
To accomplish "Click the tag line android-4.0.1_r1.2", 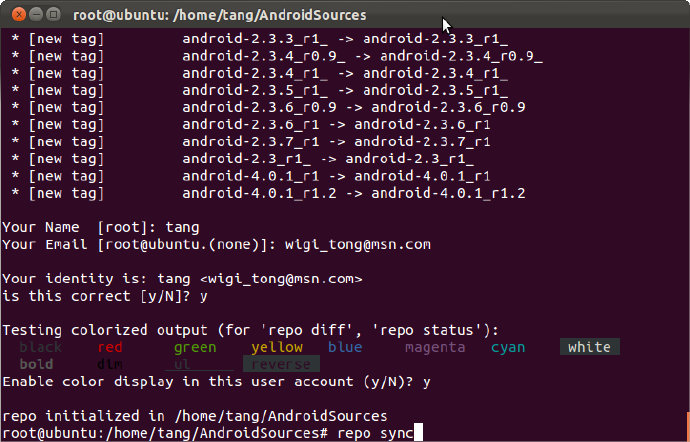I will pyautogui.click(x=268, y=193).
